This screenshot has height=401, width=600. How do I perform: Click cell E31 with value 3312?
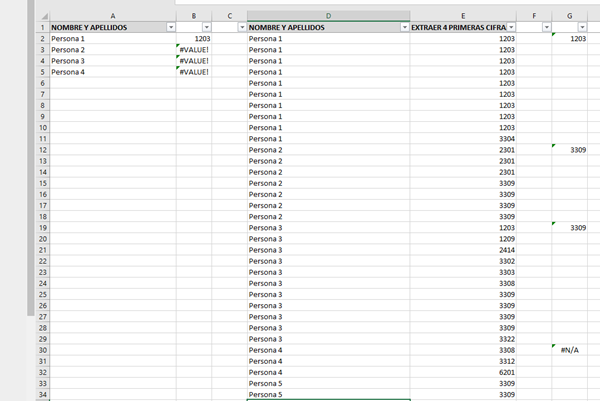(463, 361)
